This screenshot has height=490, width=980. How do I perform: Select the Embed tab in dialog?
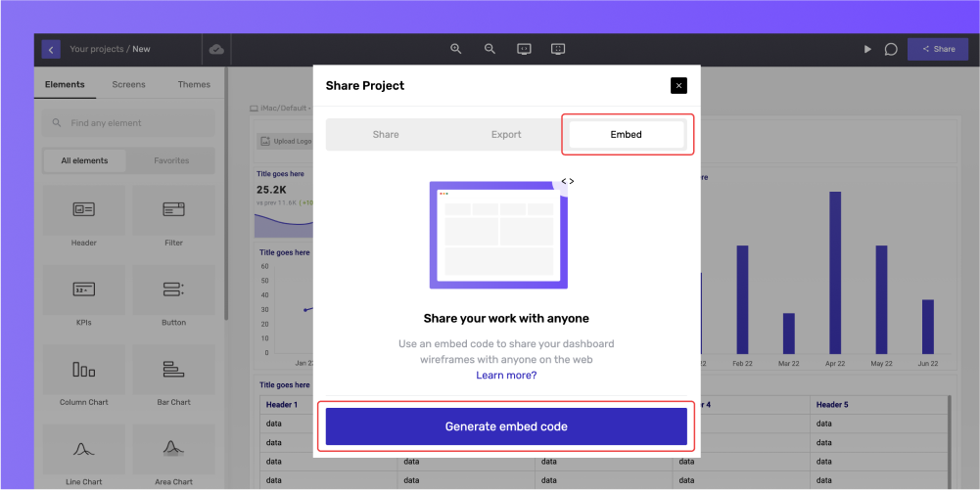coord(627,134)
